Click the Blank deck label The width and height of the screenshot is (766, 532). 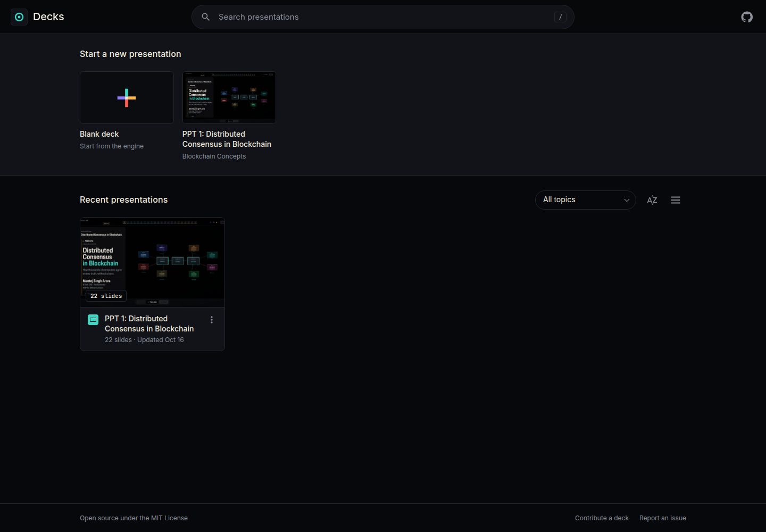point(99,134)
